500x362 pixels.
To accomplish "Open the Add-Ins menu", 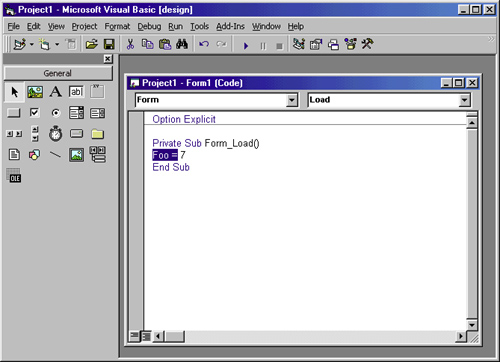I will coord(230,26).
